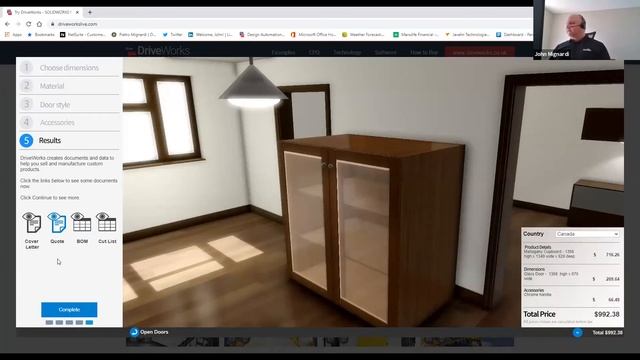Image resolution: width=640 pixels, height=360 pixels.
Task: Close the Try DriveWorks browser tab
Action: click(x=78, y=12)
